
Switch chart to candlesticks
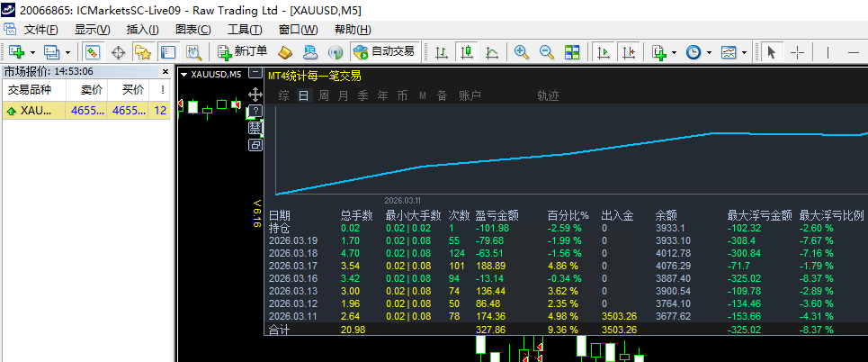467,52
